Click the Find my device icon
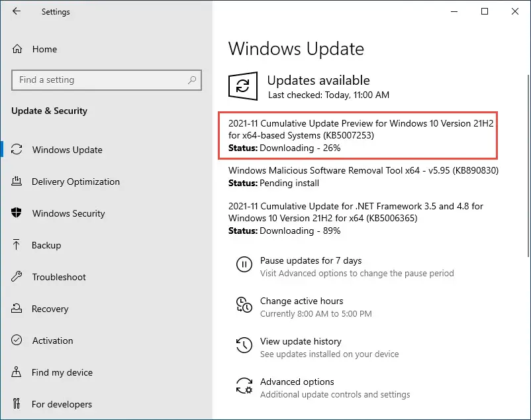Image resolution: width=531 pixels, height=420 pixels. click(17, 372)
